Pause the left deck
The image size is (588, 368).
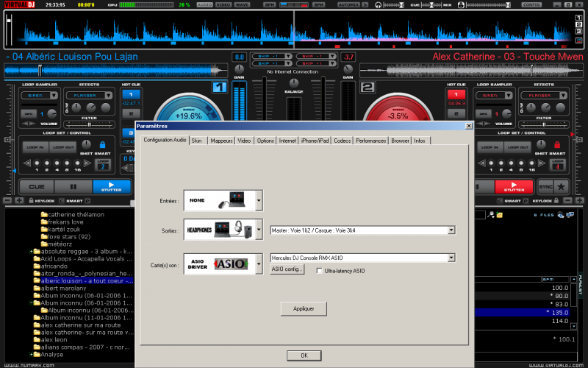click(73, 187)
